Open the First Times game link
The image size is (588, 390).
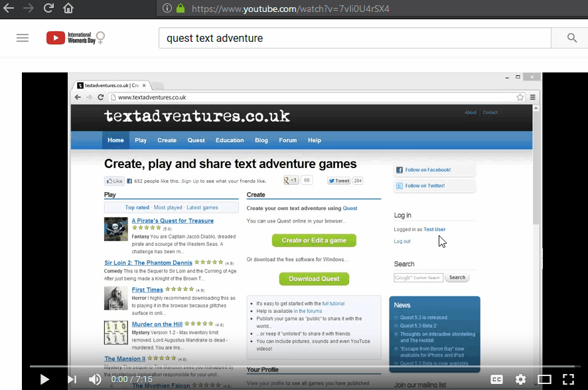(147, 290)
